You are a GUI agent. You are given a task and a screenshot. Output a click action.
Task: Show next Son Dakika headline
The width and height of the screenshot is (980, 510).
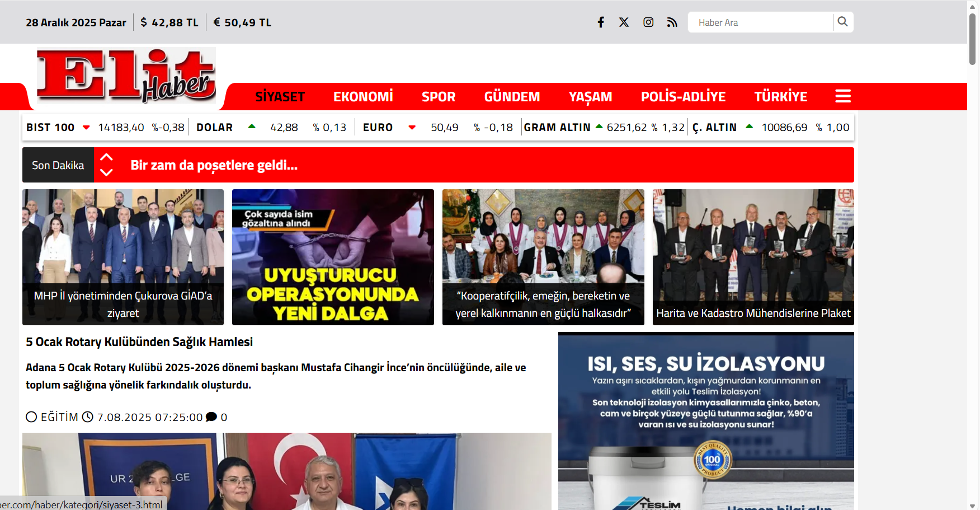click(106, 172)
